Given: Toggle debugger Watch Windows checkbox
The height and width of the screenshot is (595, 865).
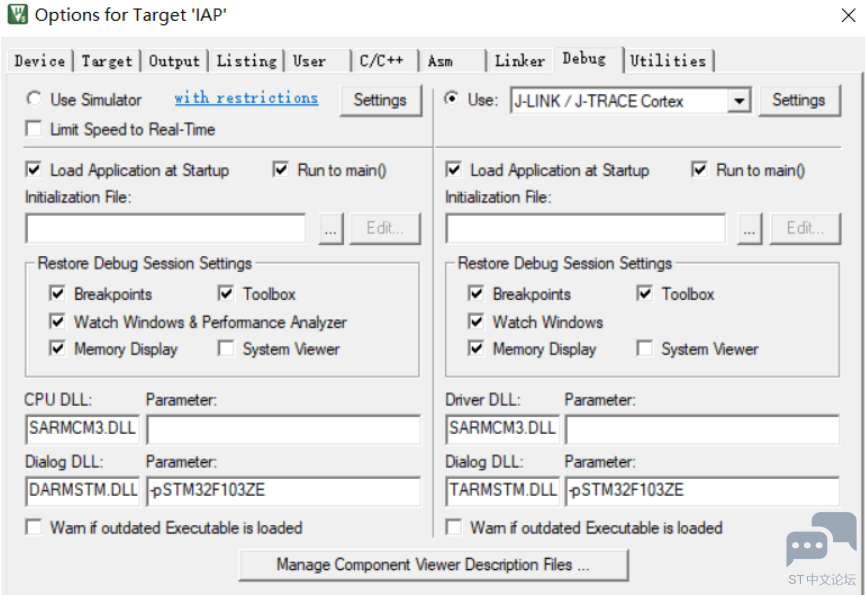Looking at the screenshot, I should pos(476,321).
